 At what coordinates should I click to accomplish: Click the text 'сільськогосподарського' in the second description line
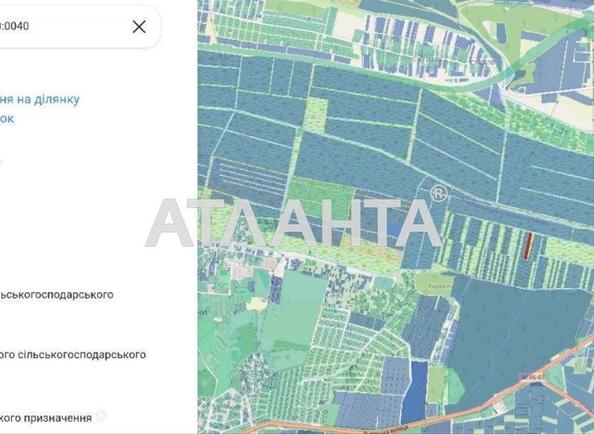pos(82,354)
